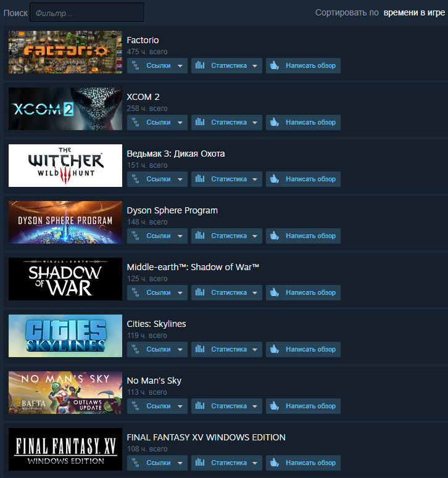Open the Dyson Sphere Program title link

172,210
